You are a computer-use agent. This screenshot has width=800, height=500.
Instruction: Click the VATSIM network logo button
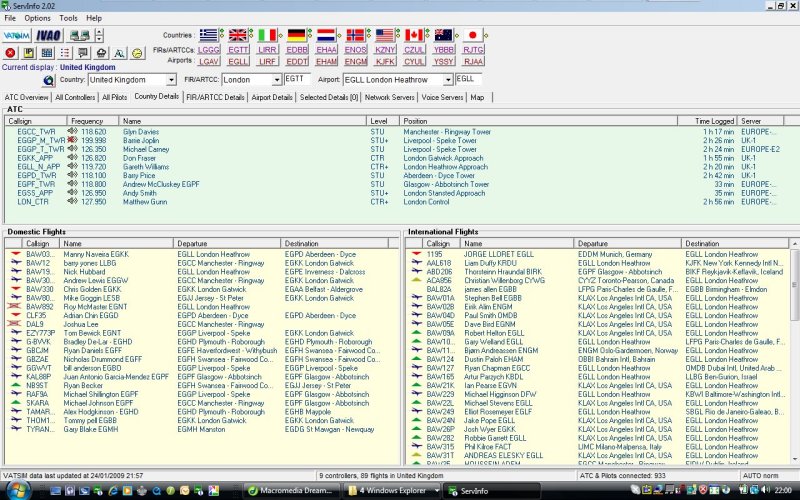tap(17, 34)
